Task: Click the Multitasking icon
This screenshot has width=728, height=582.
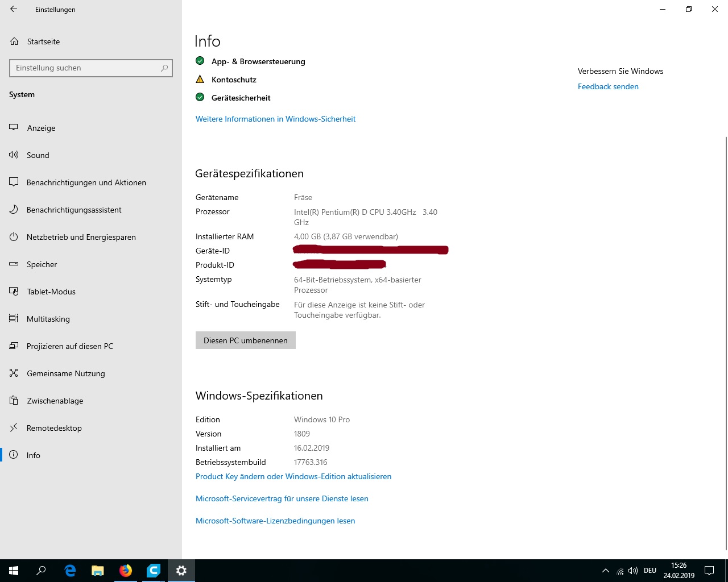Action: click(x=14, y=319)
